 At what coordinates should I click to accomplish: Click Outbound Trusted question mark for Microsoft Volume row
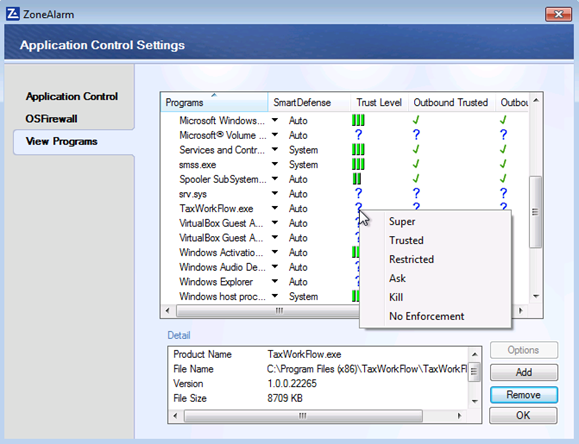point(416,134)
